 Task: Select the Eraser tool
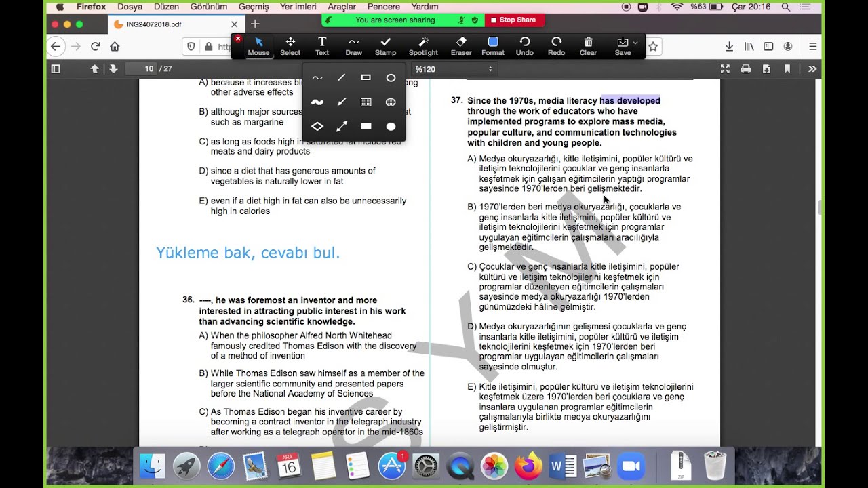coord(461,46)
